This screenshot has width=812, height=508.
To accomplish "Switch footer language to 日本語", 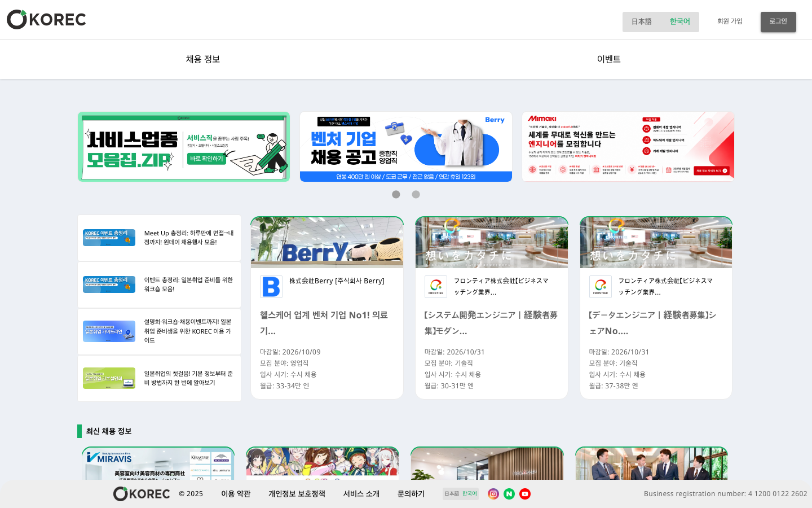I will [452, 494].
